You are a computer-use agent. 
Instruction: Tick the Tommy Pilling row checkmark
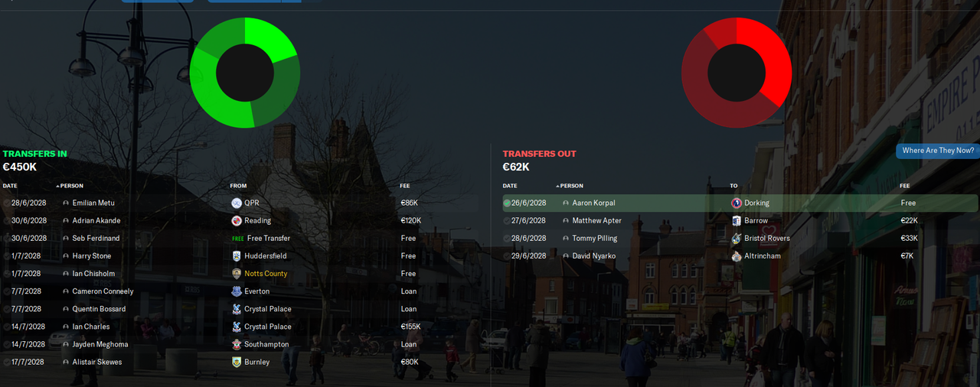507,239
